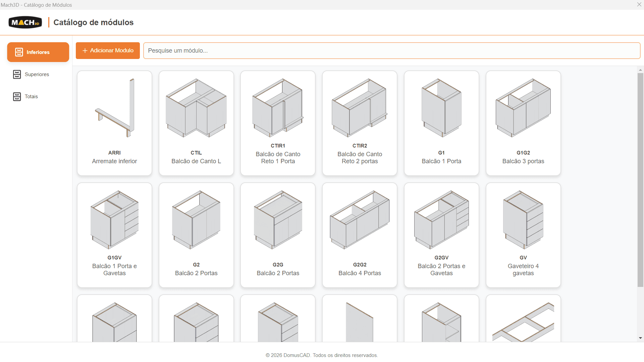Open the G1 Balcão 1 Porta module
Screen dimensions: 644x362
click(x=441, y=123)
